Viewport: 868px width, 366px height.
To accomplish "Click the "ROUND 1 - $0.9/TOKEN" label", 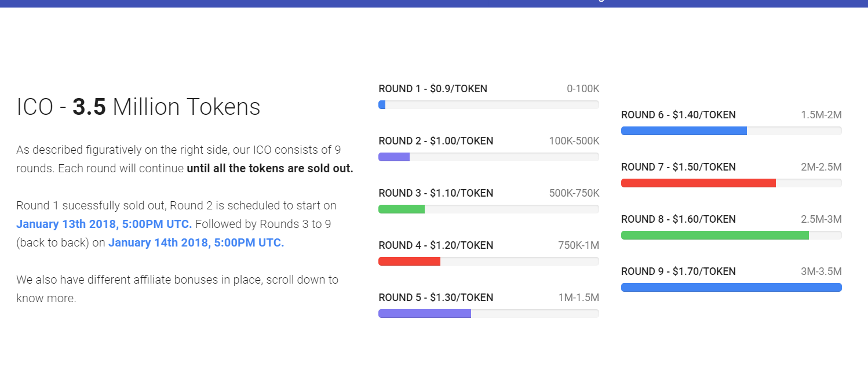I will click(x=433, y=89).
